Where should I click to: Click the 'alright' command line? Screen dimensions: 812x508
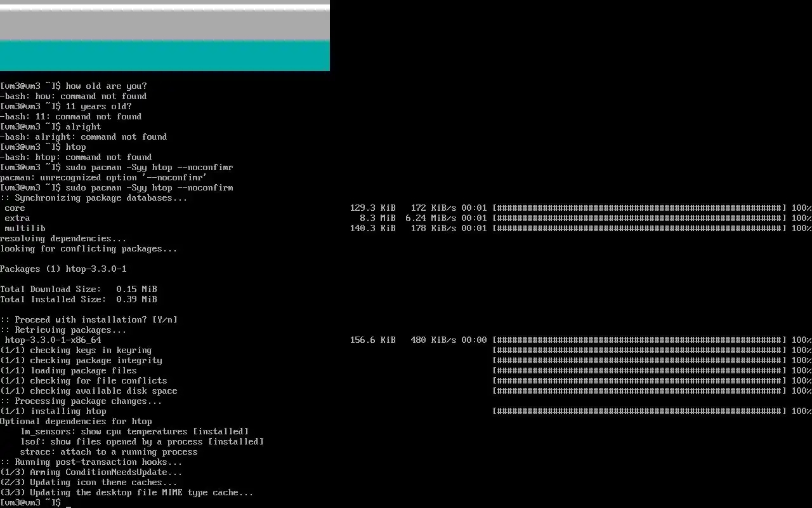51,127
